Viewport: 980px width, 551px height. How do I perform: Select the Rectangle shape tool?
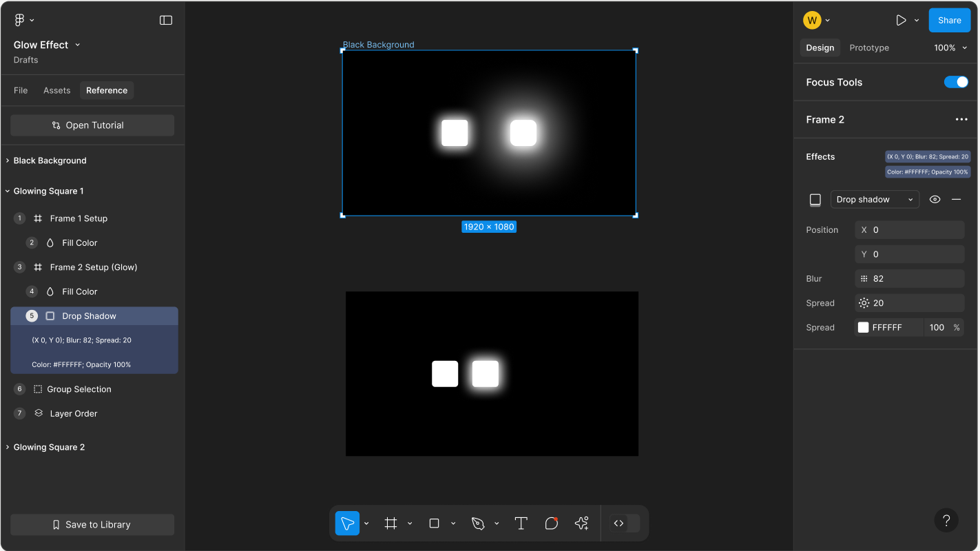[434, 523]
